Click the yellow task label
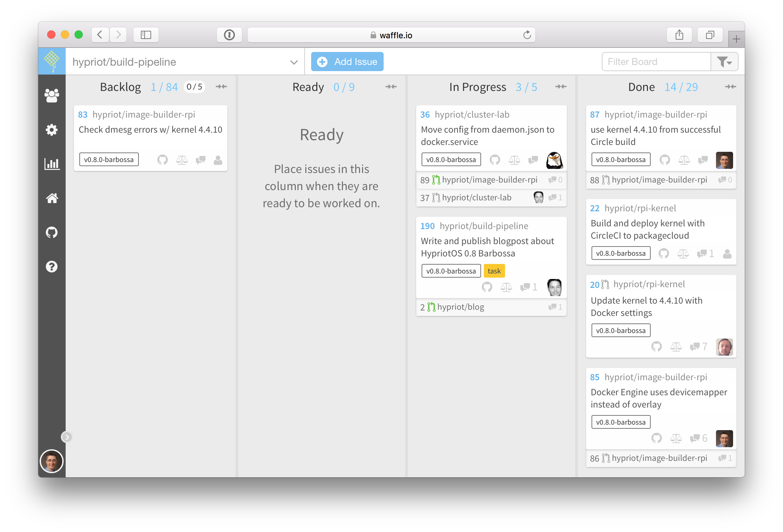Screen dimensions: 783x532 pyautogui.click(x=494, y=271)
